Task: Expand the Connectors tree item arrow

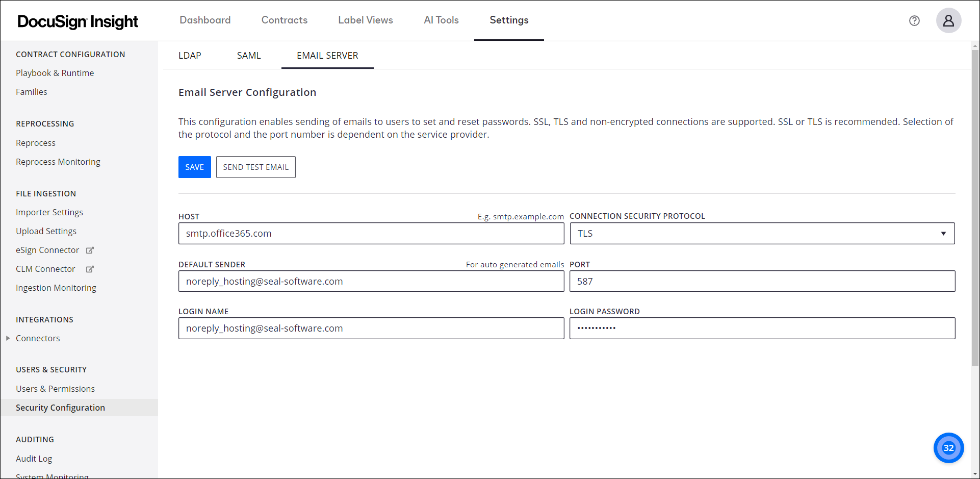Action: (8, 338)
